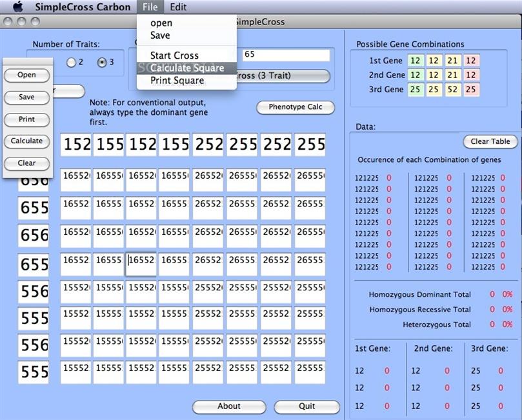Viewport: 522px width, 420px height.
Task: Click the palette's Save button
Action: coord(26,97)
